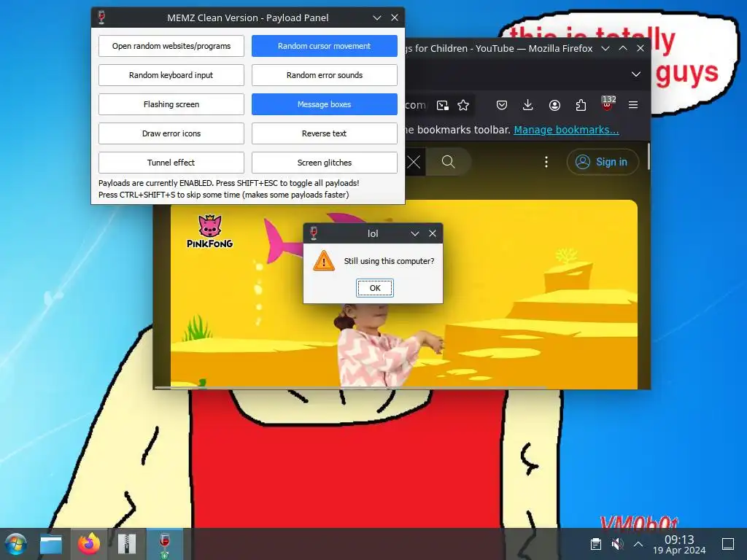Image resolution: width=747 pixels, height=560 pixels.
Task: Minimize the lol dialog chevron
Action: [414, 233]
